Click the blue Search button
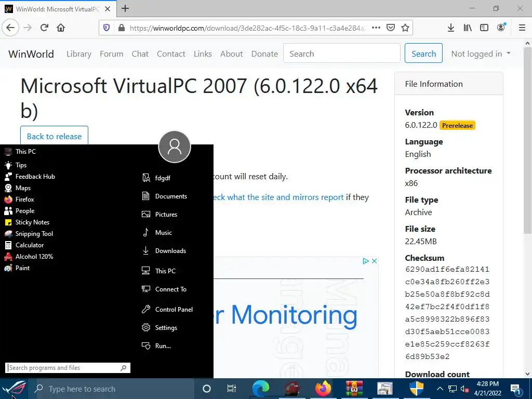Viewport: 532px width, 399px height. (x=423, y=54)
